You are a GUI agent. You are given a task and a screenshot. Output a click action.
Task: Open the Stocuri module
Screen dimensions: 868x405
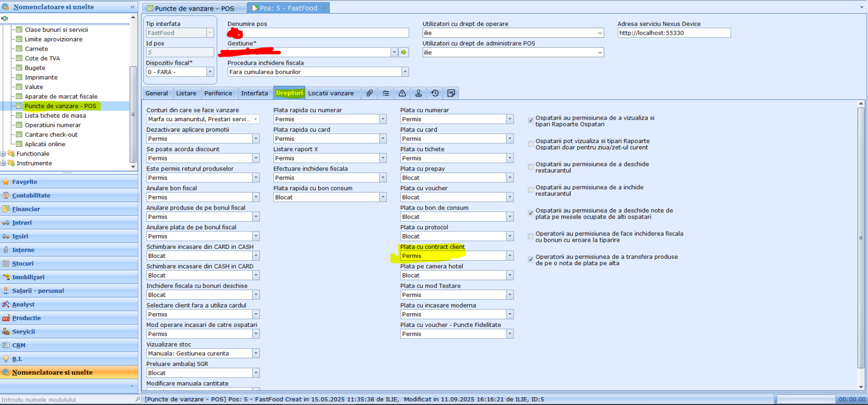(x=23, y=264)
